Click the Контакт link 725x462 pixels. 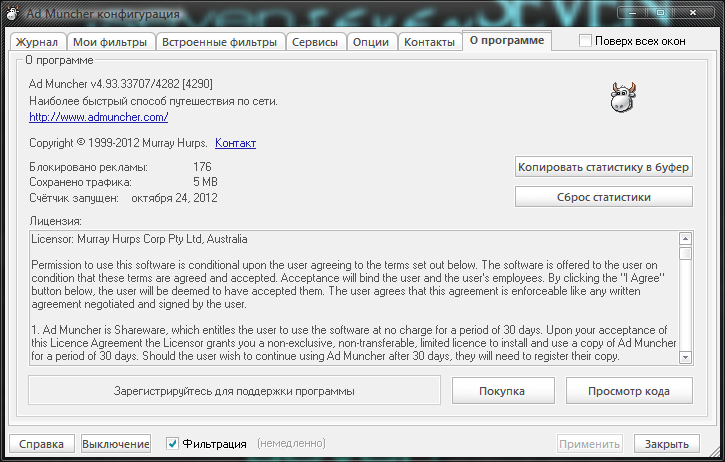point(235,143)
